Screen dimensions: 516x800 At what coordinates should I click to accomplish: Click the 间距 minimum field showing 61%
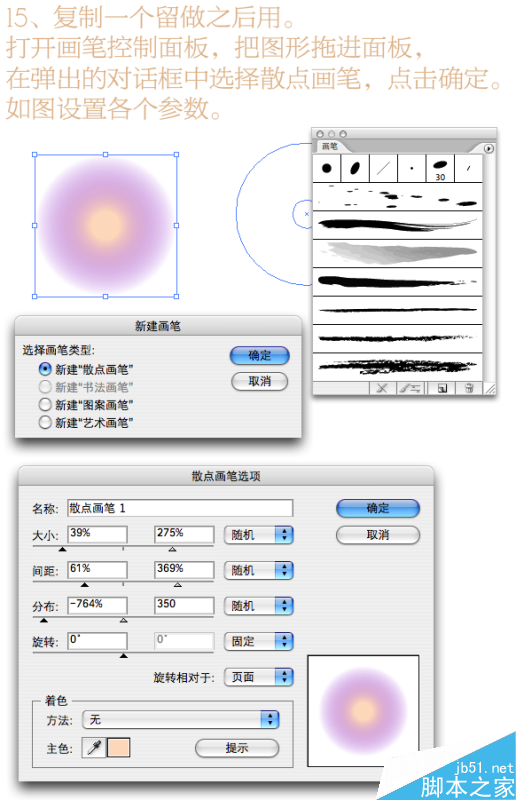97,570
